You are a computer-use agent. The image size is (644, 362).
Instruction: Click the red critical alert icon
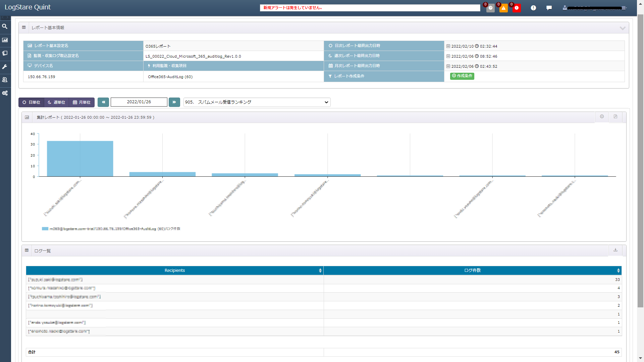pos(517,8)
